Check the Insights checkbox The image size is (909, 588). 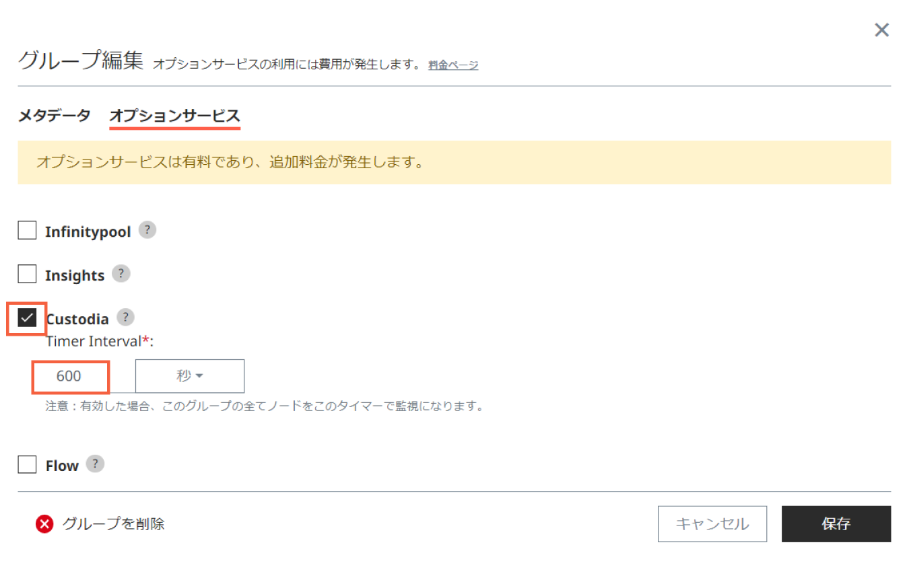tap(27, 274)
